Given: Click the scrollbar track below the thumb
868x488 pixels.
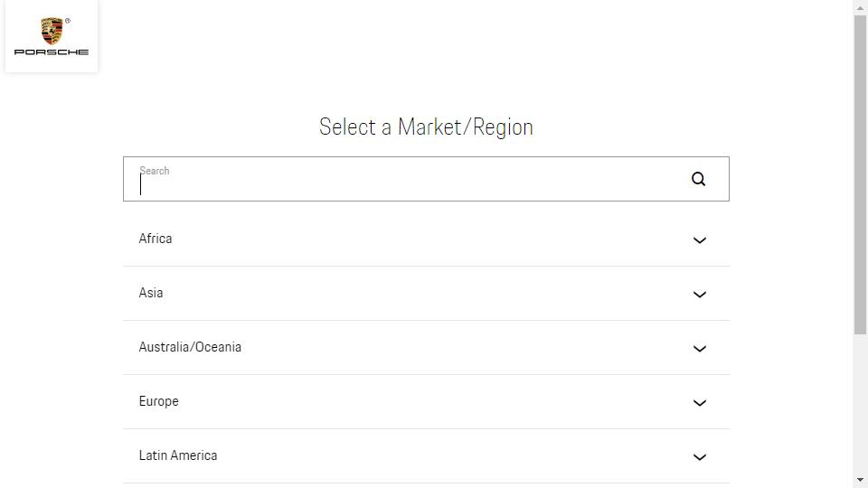Looking at the screenshot, I should [860, 404].
